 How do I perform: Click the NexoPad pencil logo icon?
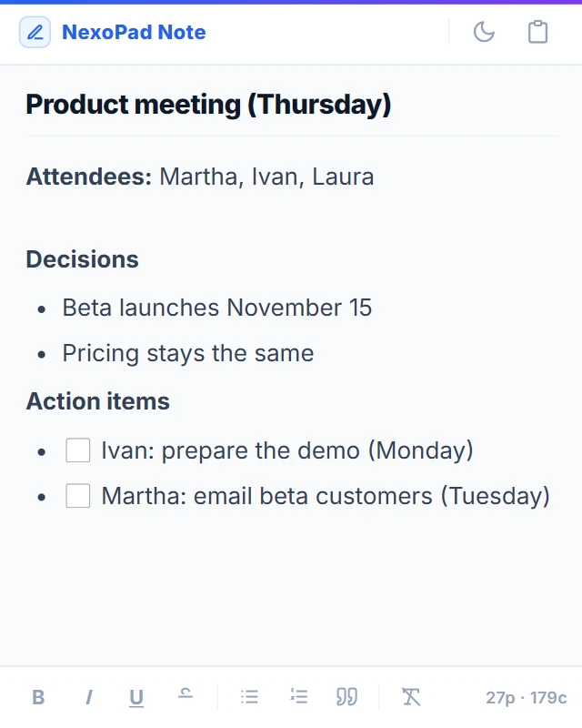[35, 32]
